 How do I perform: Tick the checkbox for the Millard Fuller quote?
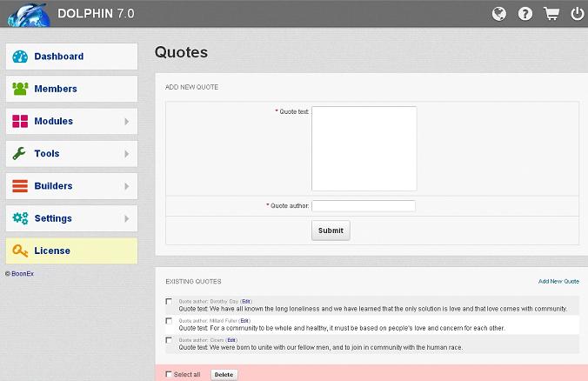click(x=169, y=321)
